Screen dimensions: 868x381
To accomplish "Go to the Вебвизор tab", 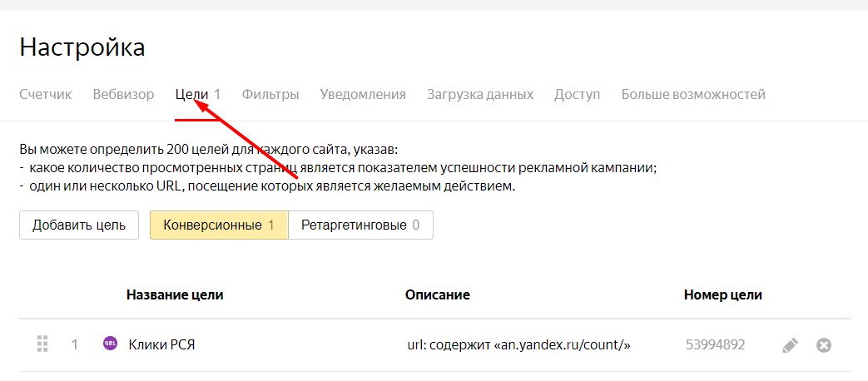I will coord(123,94).
